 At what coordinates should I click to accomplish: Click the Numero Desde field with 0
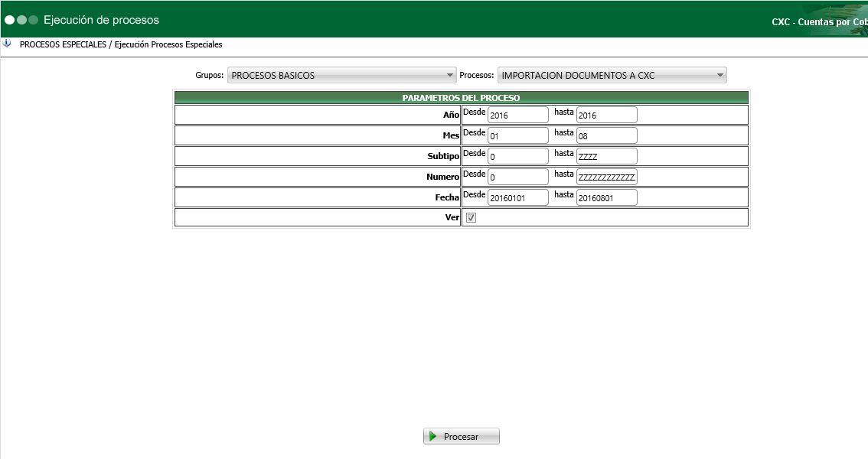(x=518, y=177)
